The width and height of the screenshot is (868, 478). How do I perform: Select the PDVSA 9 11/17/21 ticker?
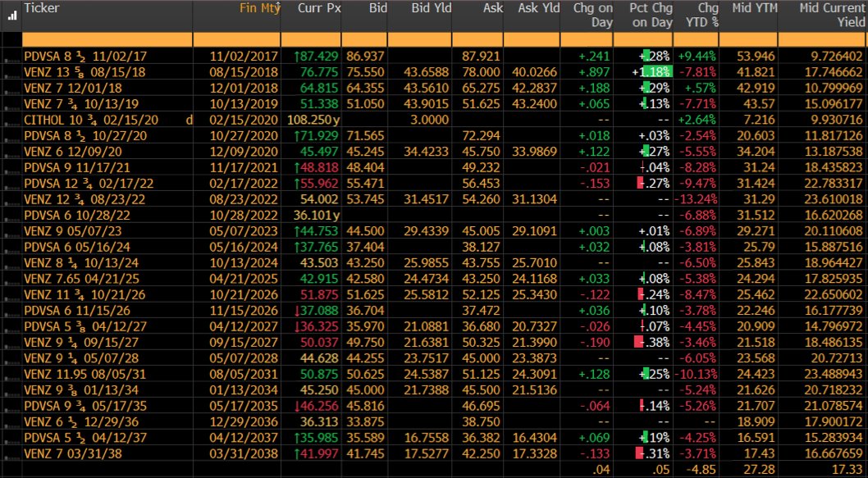click(77, 167)
